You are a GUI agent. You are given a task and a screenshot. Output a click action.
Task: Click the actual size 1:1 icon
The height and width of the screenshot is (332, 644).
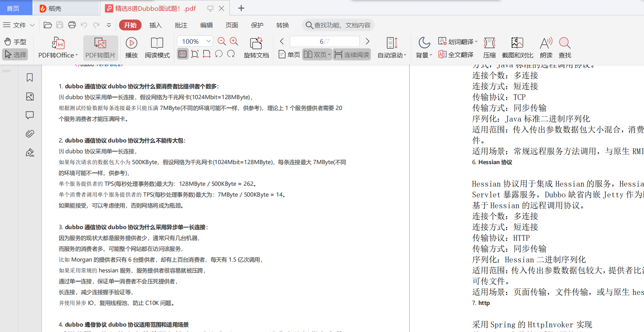tap(182, 54)
